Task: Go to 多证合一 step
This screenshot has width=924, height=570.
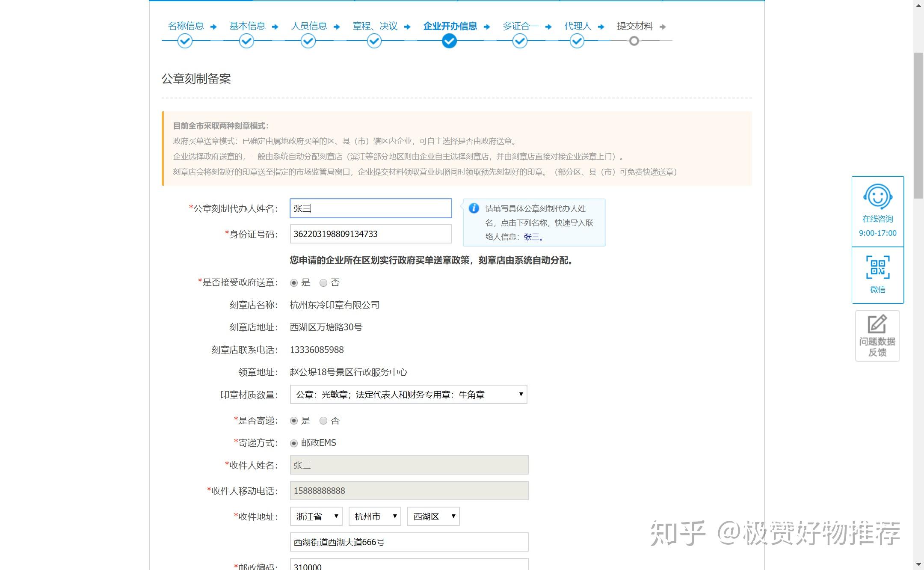Action: click(521, 26)
